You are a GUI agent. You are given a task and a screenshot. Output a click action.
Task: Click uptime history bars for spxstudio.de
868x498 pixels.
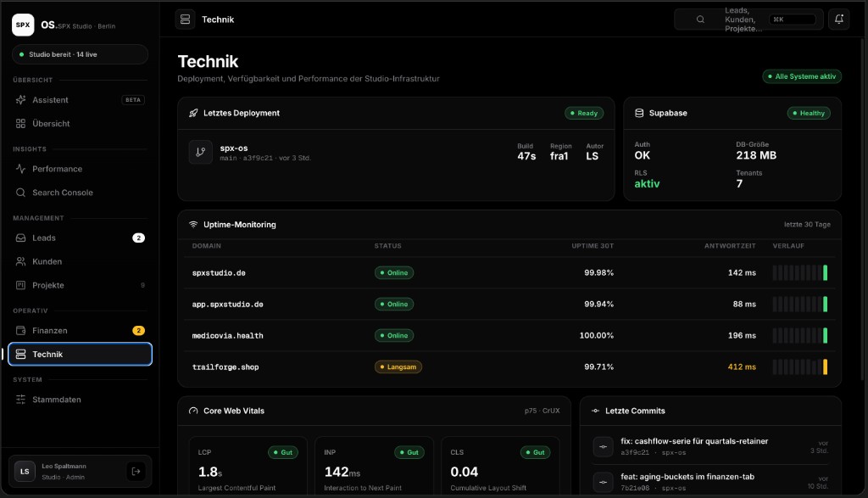point(800,272)
